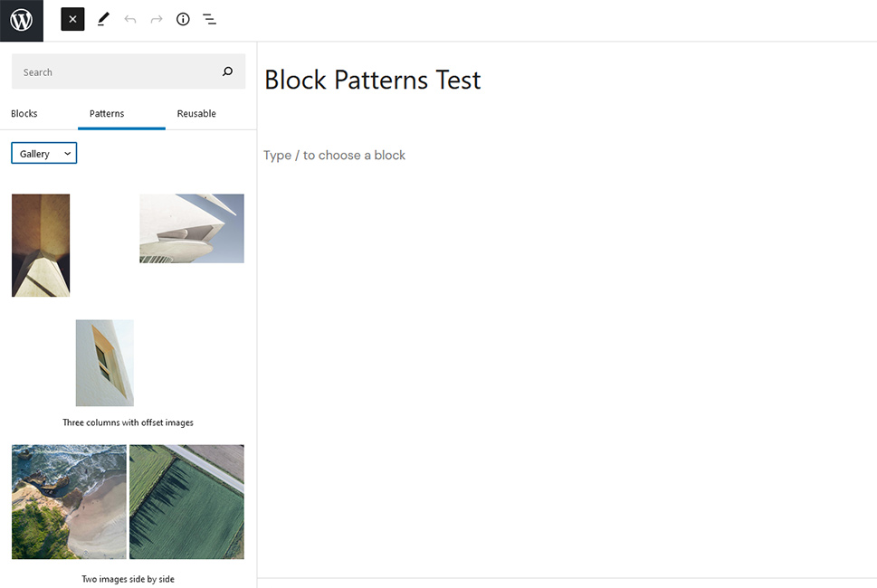Insert the left tall architecture image
The height and width of the screenshot is (588, 877).
click(x=41, y=245)
